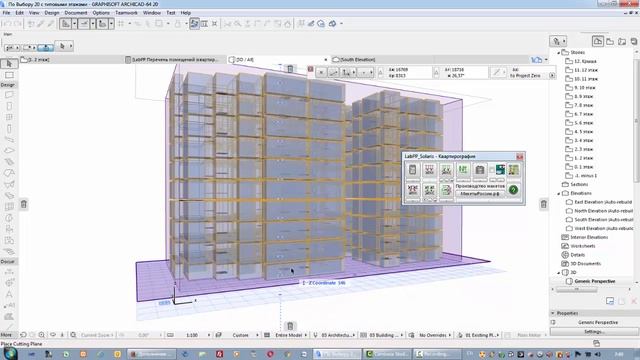
Task: Select the 12. Крыша story in the navigator
Action: click(x=585, y=61)
